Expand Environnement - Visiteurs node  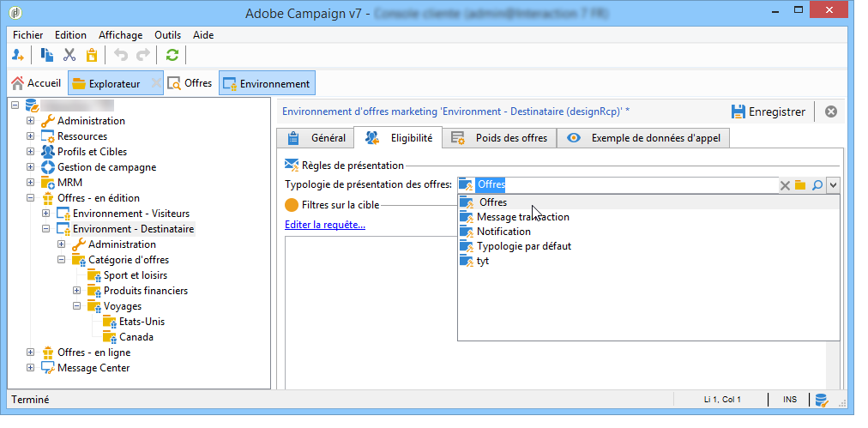click(x=46, y=214)
